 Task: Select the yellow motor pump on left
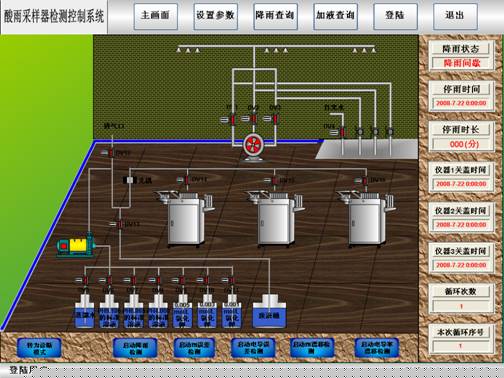pos(76,246)
